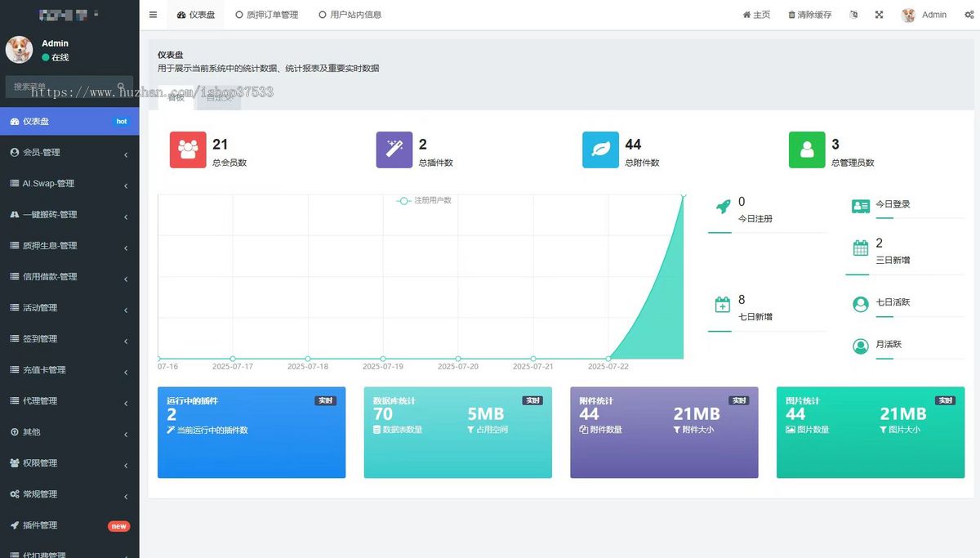980x558 pixels.
Task: Click the 当前运行中的插件数 text
Action: tap(212, 430)
